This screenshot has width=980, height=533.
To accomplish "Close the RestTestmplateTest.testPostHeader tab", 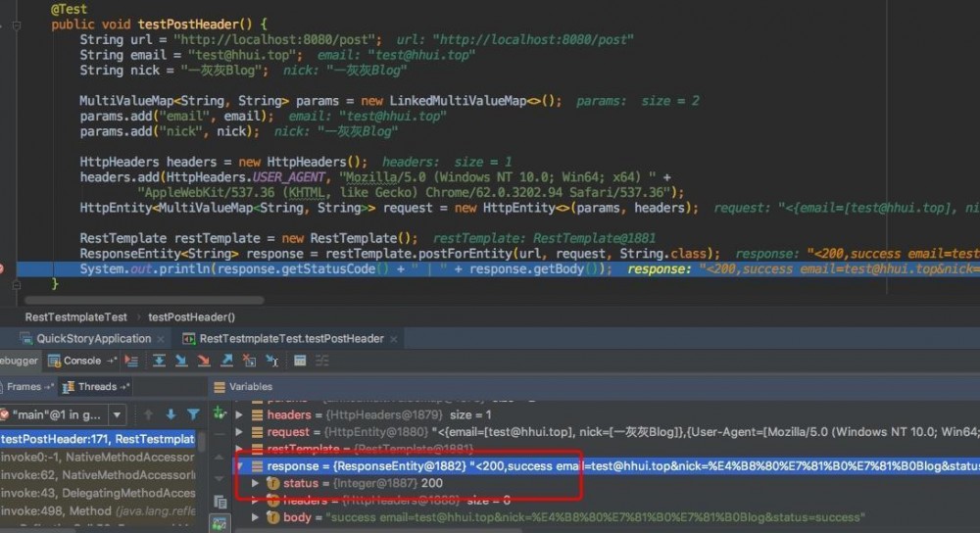I will pyautogui.click(x=393, y=339).
